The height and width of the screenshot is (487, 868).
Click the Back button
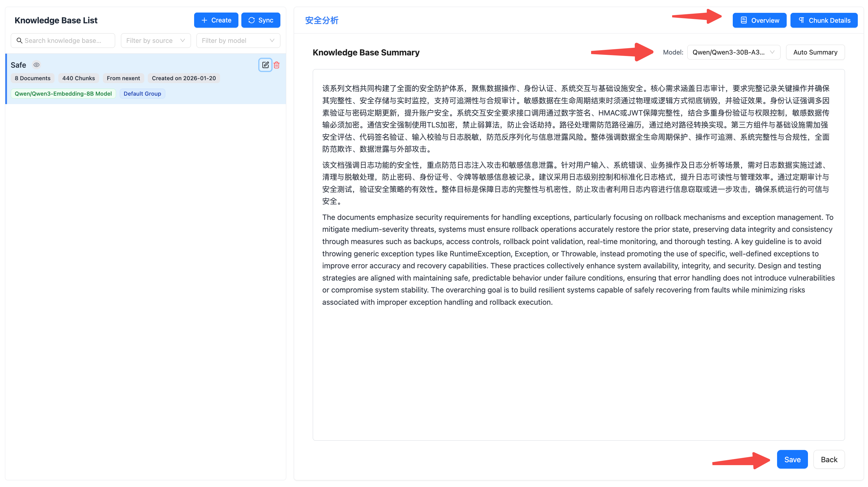click(829, 459)
